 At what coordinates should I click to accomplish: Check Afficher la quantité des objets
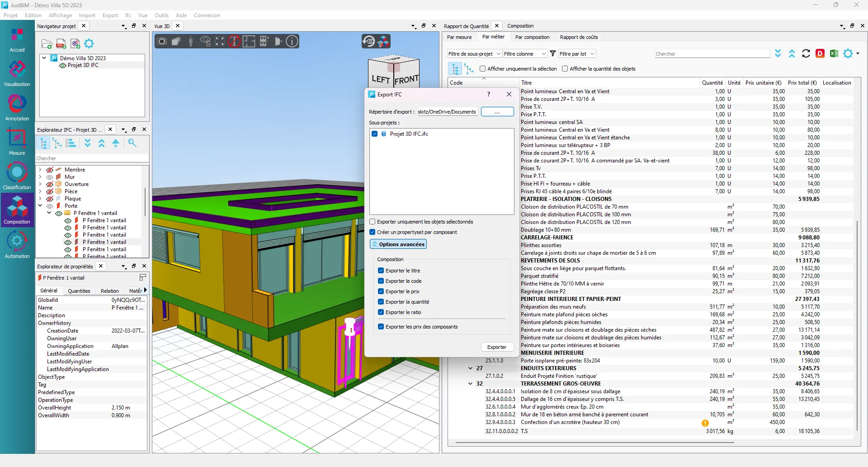tap(565, 69)
